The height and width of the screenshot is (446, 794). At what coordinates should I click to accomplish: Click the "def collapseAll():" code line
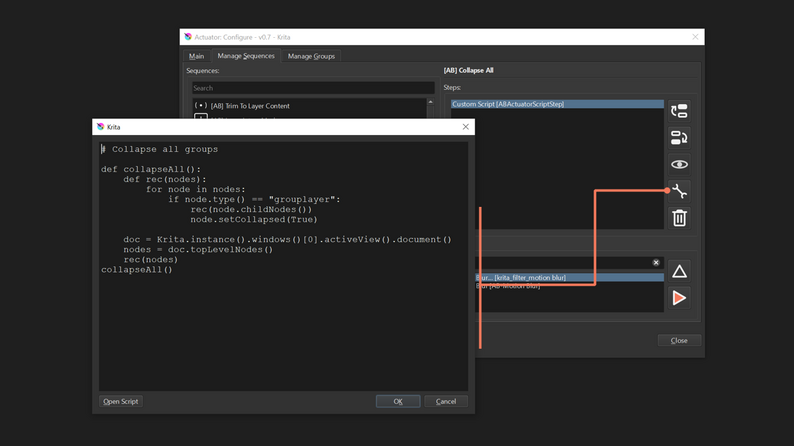click(151, 170)
